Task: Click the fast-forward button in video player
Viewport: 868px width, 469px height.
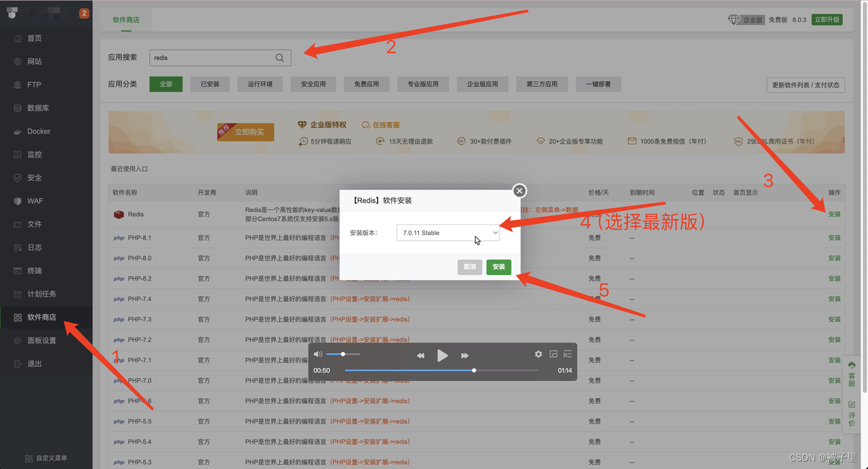Action: (465, 355)
